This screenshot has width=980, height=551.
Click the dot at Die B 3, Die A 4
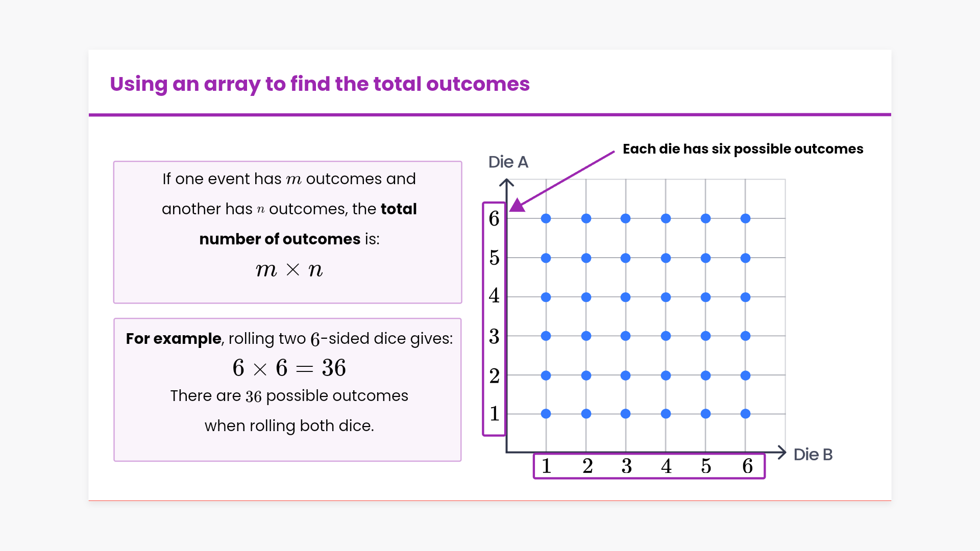click(626, 297)
